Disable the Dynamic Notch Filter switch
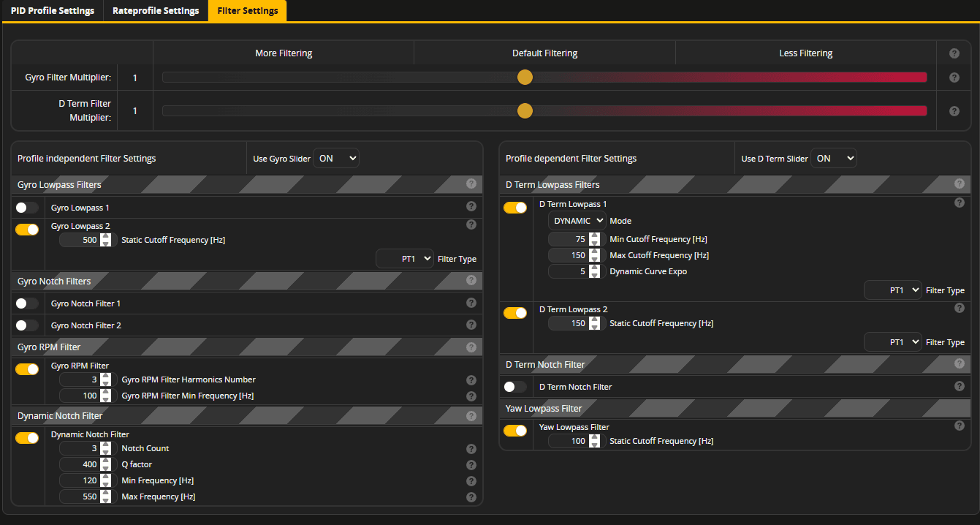The width and height of the screenshot is (980, 525). point(27,438)
